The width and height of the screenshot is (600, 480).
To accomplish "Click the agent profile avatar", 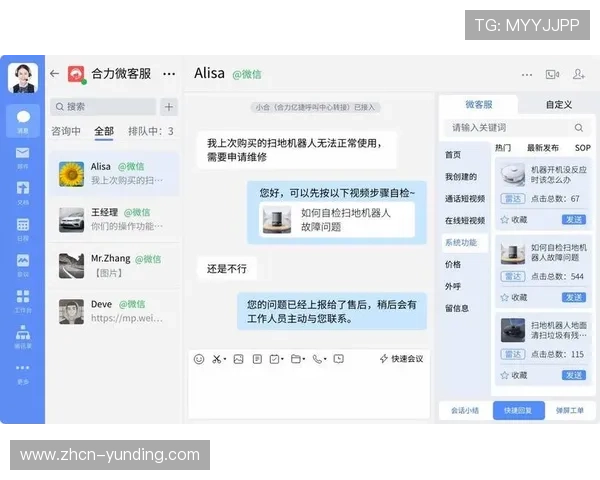I will tap(23, 78).
